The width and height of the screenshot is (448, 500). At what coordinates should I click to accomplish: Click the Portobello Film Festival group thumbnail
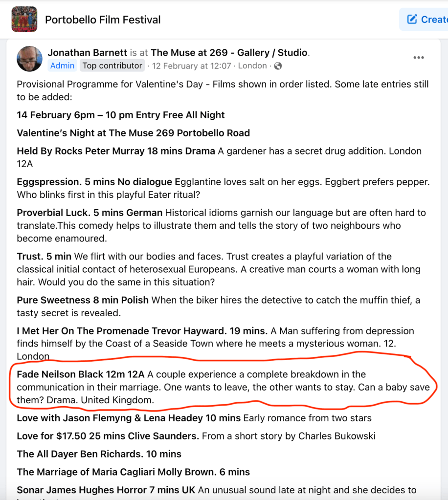24,20
